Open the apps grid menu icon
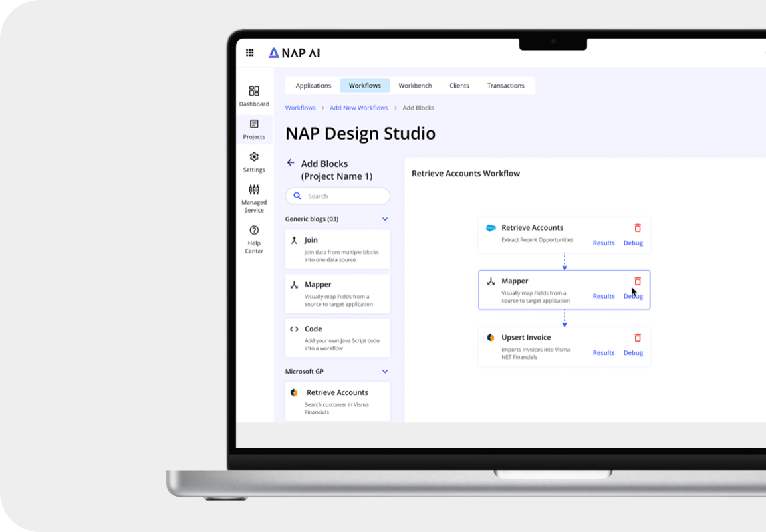 point(249,53)
